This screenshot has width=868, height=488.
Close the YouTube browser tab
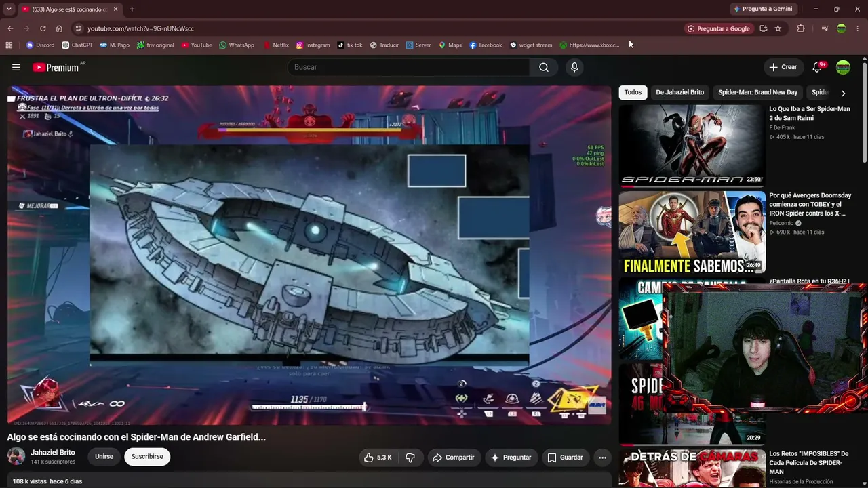tap(115, 9)
